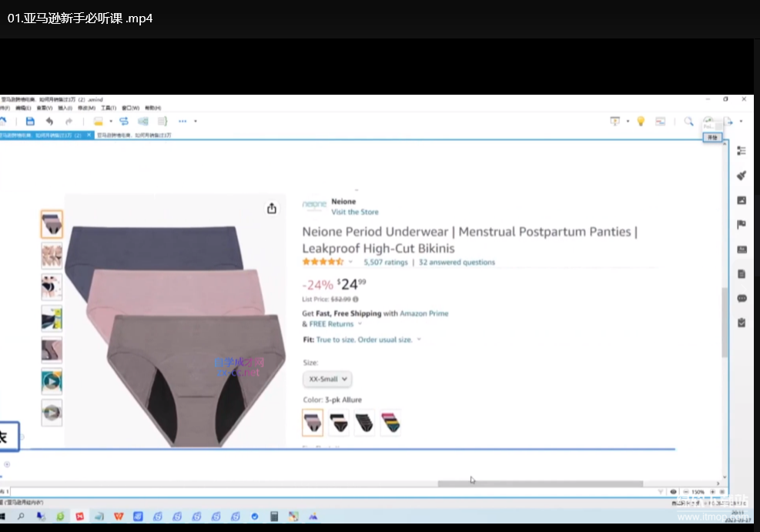Open the 窗口(W) menu
The image size is (760, 532).
[x=130, y=108]
